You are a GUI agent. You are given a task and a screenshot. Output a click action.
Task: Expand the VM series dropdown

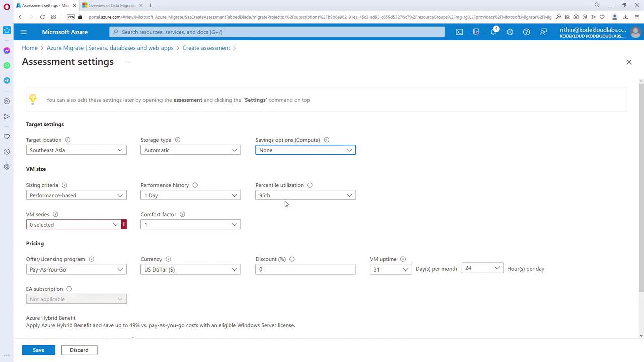[73, 225]
